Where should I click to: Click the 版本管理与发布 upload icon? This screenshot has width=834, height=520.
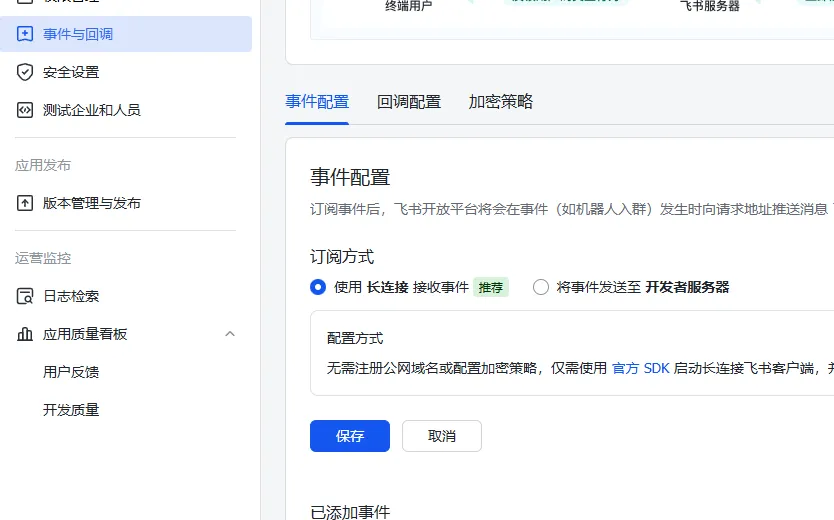click(x=24, y=203)
